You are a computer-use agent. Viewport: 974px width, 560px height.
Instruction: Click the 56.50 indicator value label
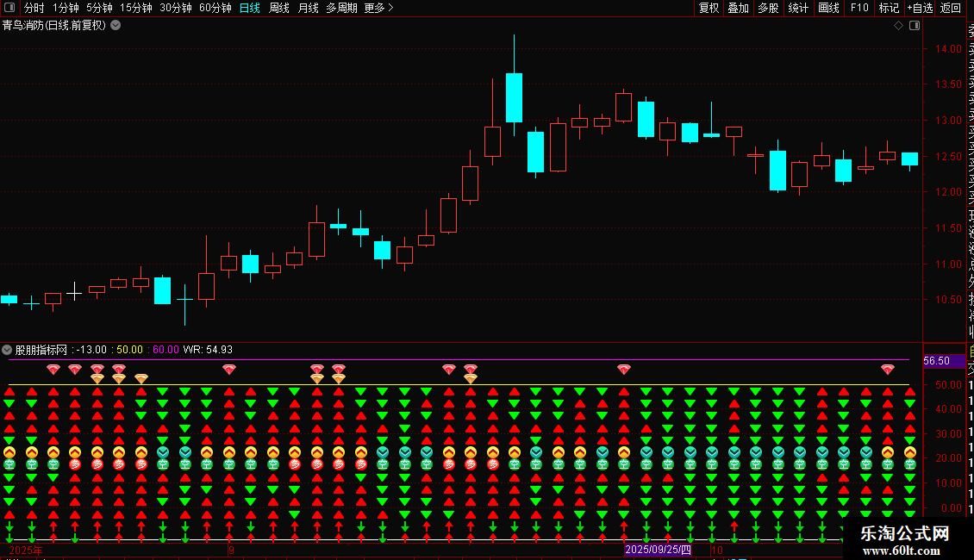click(x=936, y=361)
